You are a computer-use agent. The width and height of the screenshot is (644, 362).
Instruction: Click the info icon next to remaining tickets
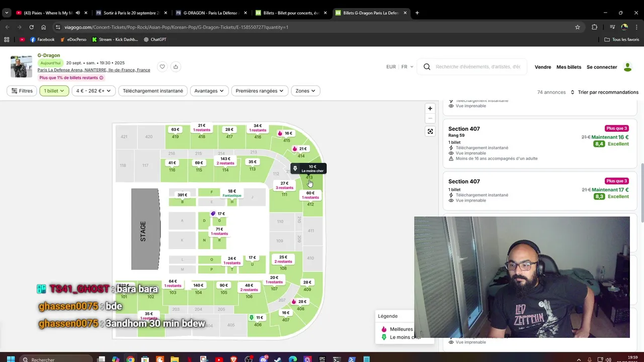[101, 78]
